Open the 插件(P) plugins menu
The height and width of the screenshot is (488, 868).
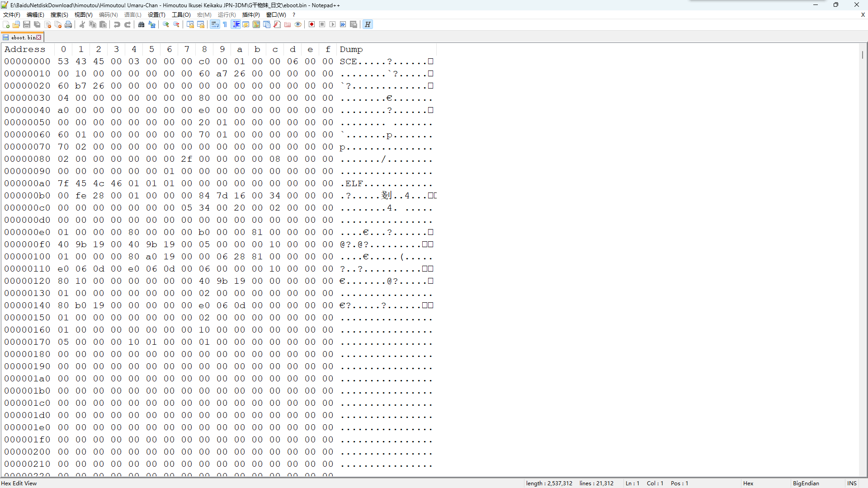tap(251, 15)
